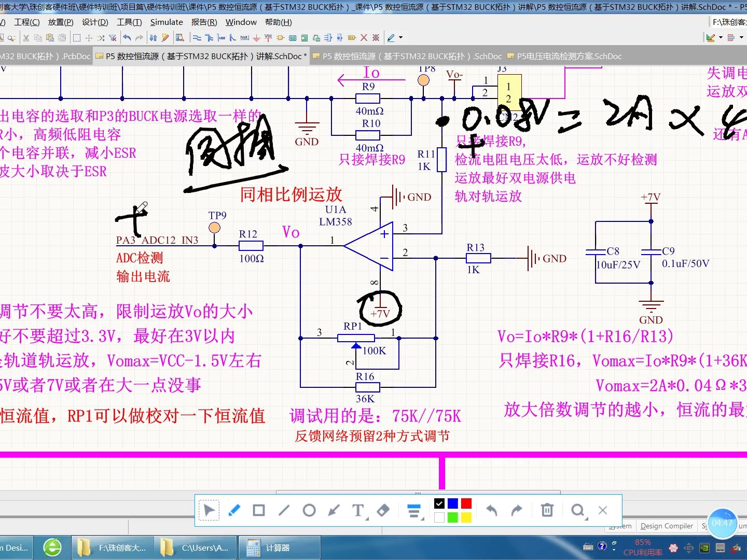Select the Rectangle annotation tool
Viewport: 747px width, 560px height.
(258, 510)
